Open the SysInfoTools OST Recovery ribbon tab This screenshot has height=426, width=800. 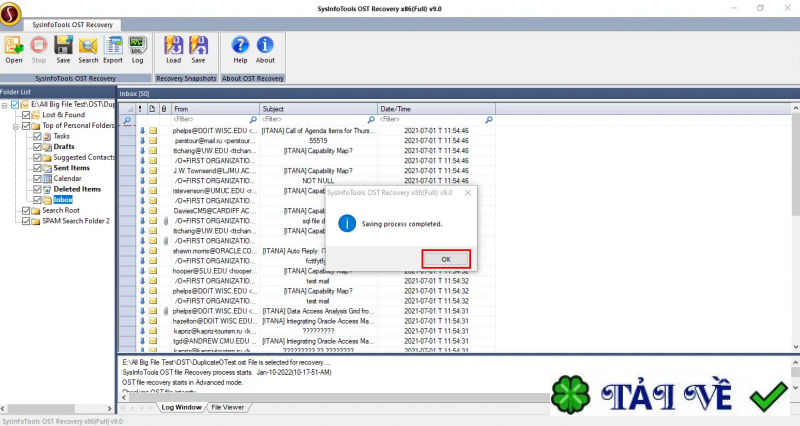pos(72,24)
